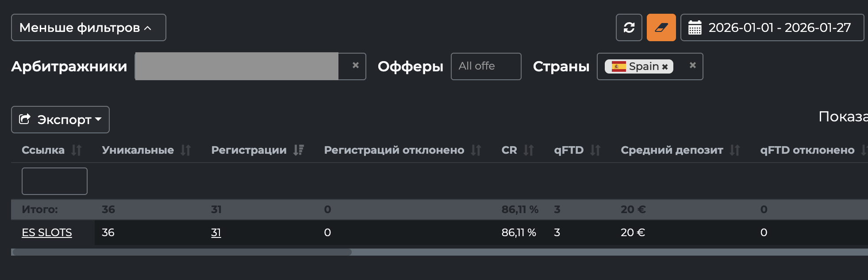Sort by Средний депозит column

tap(735, 150)
